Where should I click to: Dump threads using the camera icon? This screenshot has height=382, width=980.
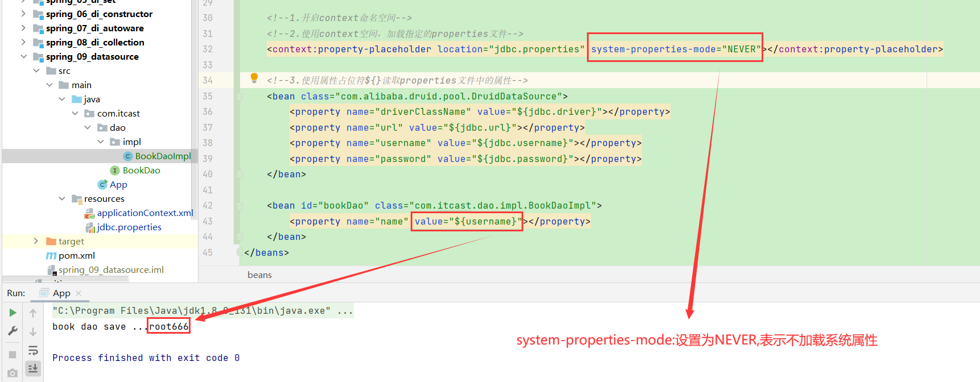pyautogui.click(x=13, y=373)
